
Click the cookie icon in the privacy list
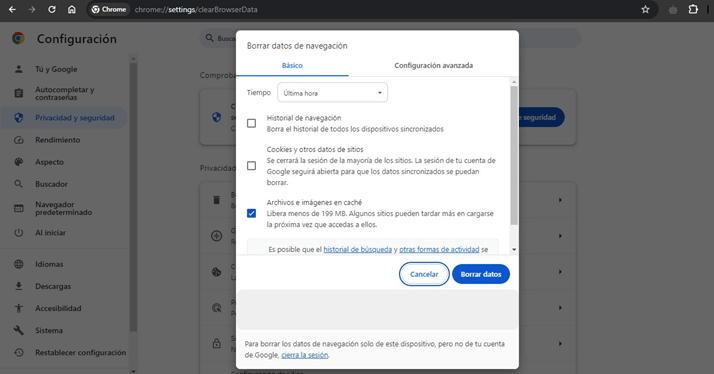(x=216, y=272)
